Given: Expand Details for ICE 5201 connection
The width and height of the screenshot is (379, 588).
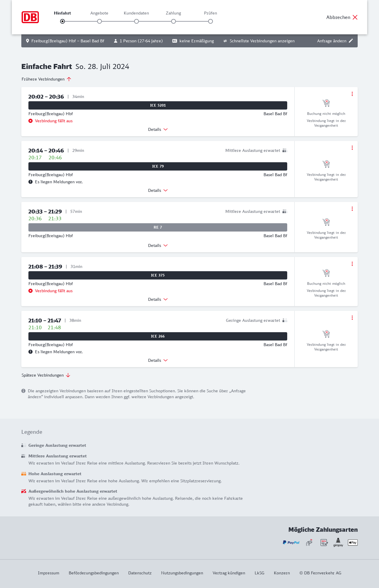Looking at the screenshot, I should point(158,129).
